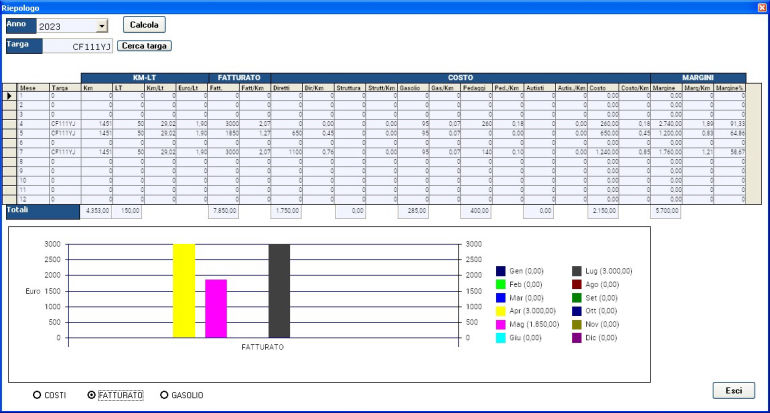770x413 pixels.
Task: Click the Mese column header
Action: click(x=33, y=87)
